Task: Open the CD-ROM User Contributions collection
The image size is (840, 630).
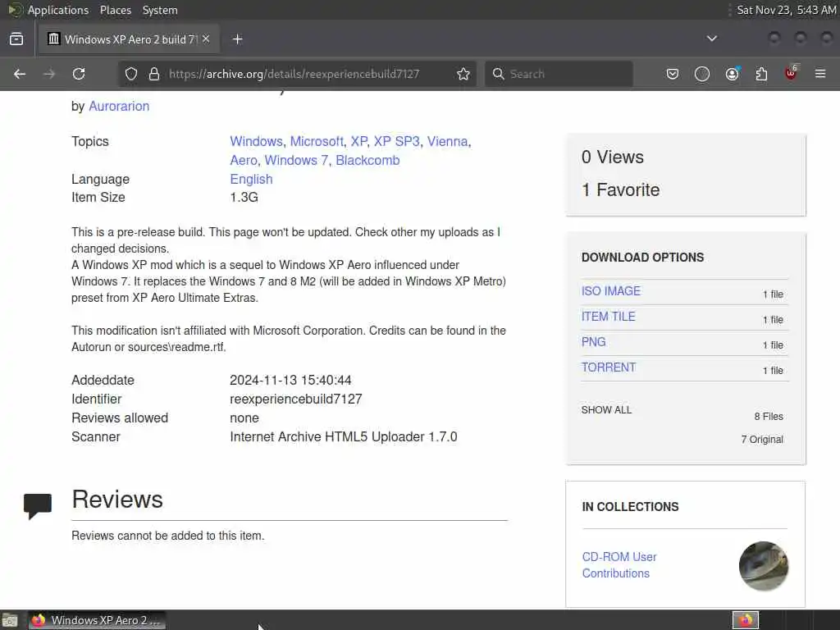Action: click(x=619, y=565)
